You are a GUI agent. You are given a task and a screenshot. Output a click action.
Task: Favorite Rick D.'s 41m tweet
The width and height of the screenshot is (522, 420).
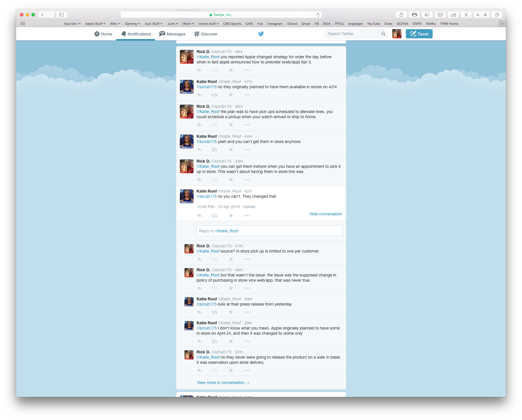point(231,259)
